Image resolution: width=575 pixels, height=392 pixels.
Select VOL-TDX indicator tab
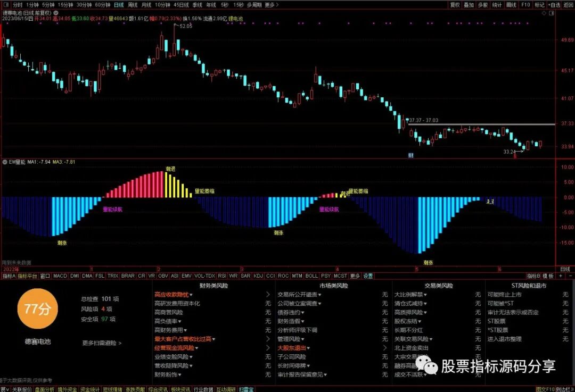click(x=204, y=276)
